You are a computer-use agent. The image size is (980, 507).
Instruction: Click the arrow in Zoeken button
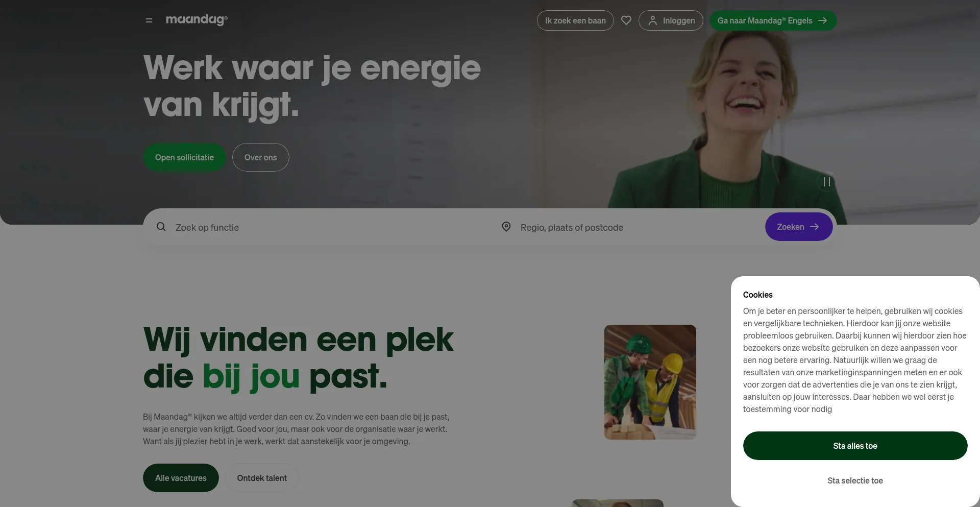point(815,227)
